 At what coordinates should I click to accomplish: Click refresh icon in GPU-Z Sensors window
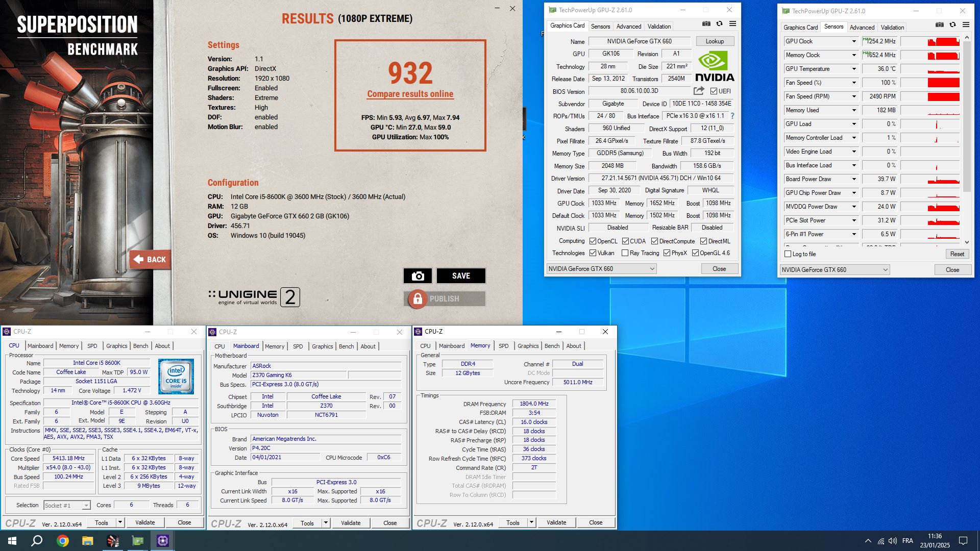tap(952, 25)
